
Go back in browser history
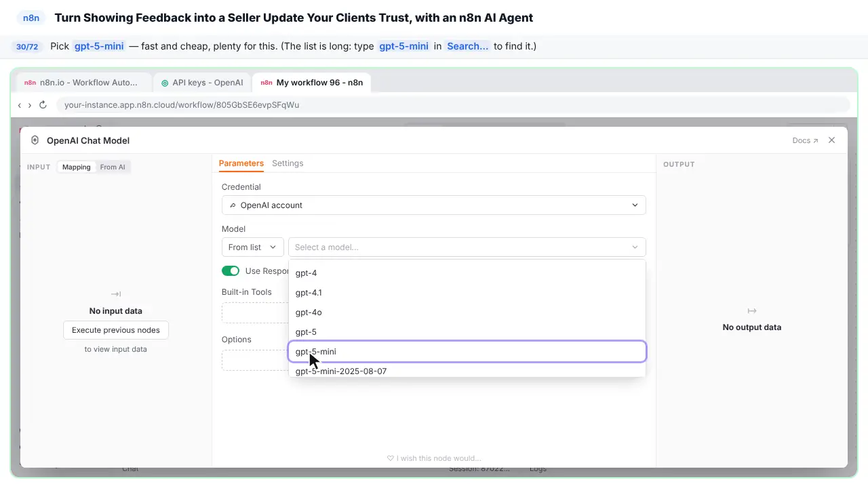[x=20, y=105]
